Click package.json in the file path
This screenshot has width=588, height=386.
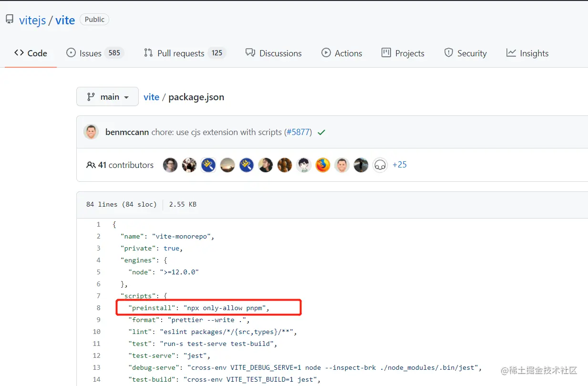click(x=196, y=97)
